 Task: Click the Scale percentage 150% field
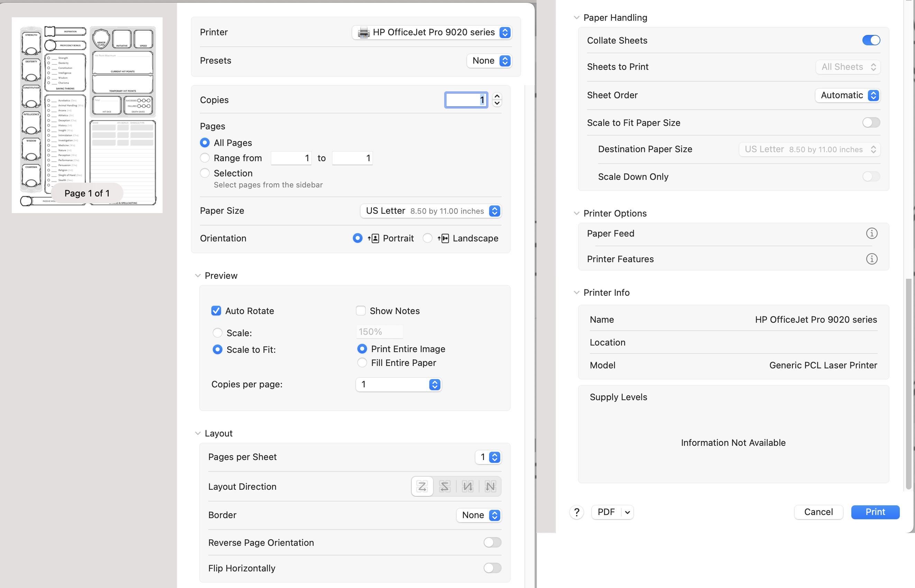coord(379,332)
